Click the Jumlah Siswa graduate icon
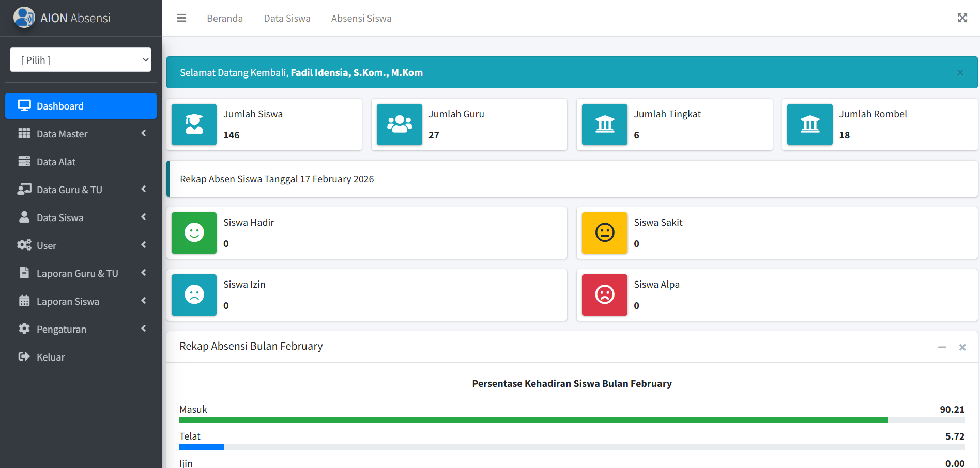980x468 pixels. point(194,124)
